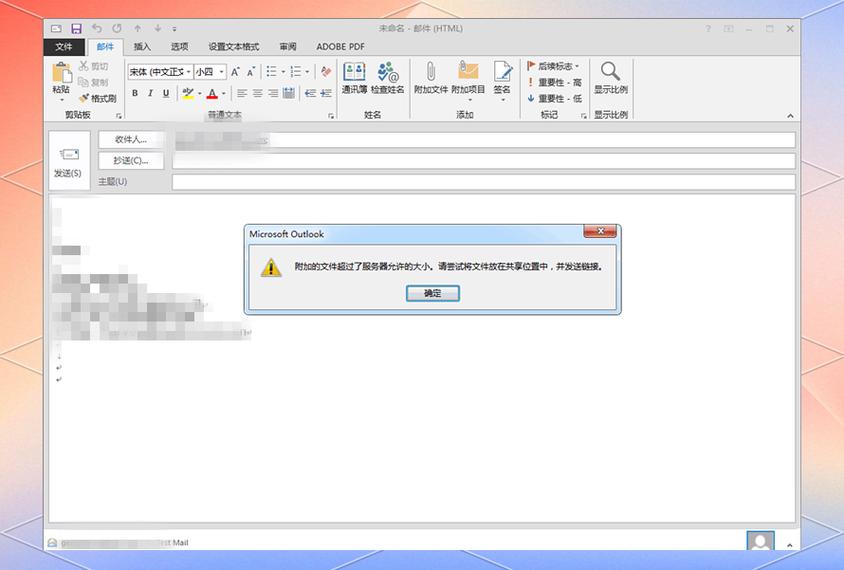
Task: Click the send/receive icon left of Save
Action: coord(56,29)
